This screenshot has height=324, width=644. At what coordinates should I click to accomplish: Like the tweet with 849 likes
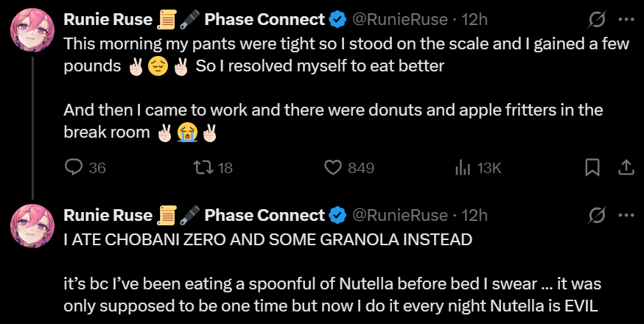[x=334, y=168]
